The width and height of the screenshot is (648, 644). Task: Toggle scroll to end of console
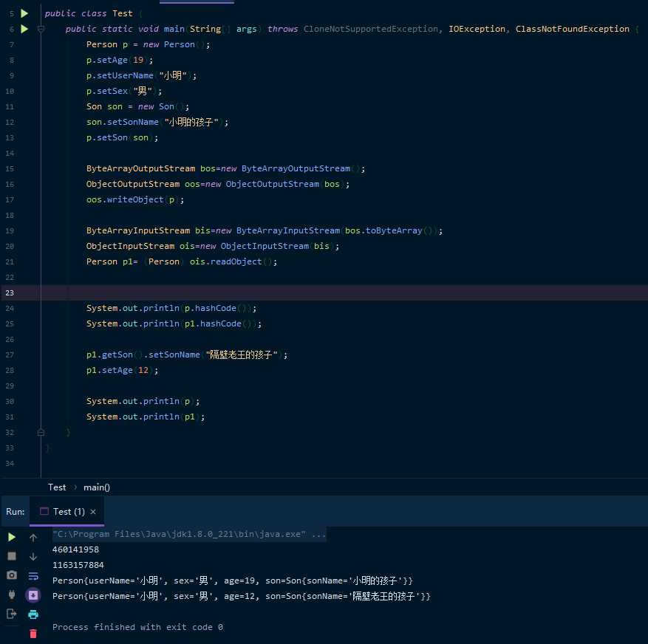pos(33,595)
